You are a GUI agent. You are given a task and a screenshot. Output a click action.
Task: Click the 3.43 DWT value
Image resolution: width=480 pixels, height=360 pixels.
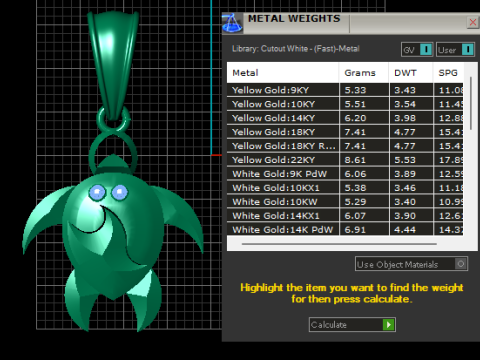[405, 90]
